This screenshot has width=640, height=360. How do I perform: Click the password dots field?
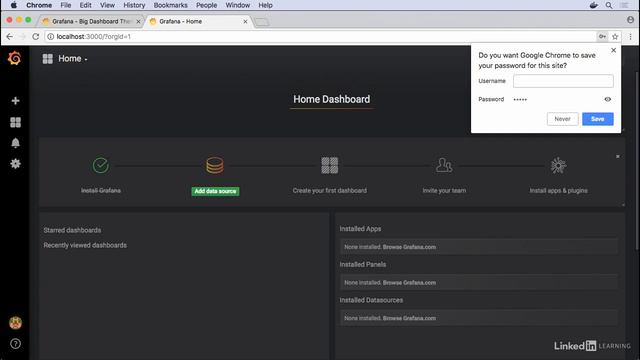click(x=520, y=99)
